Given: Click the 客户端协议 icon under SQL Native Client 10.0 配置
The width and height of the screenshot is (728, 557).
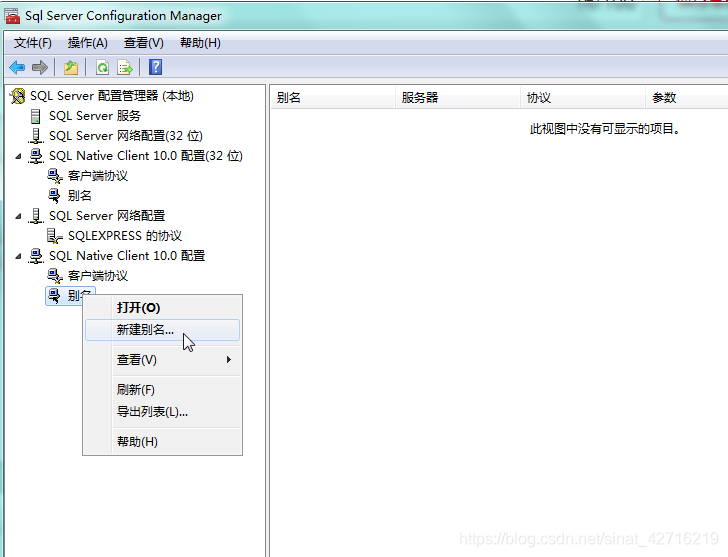Looking at the screenshot, I should point(55,276).
